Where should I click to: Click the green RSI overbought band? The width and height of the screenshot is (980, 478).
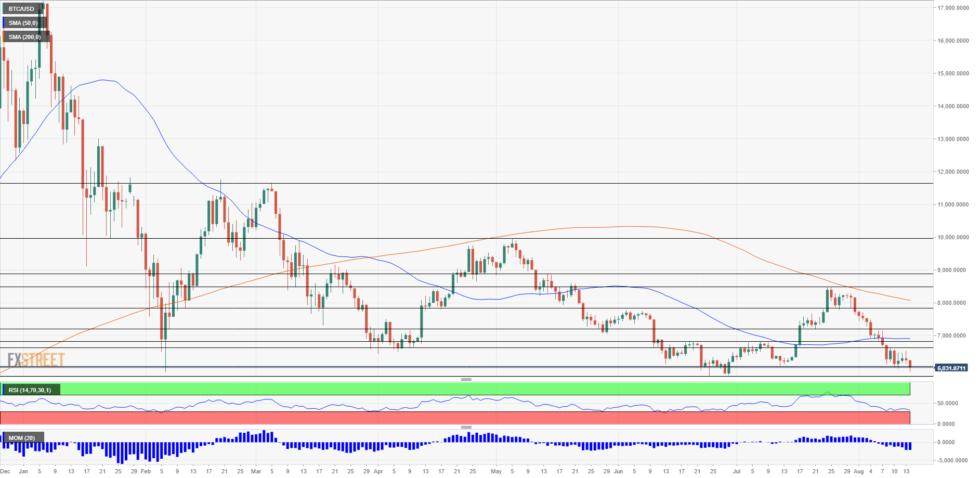point(468,389)
